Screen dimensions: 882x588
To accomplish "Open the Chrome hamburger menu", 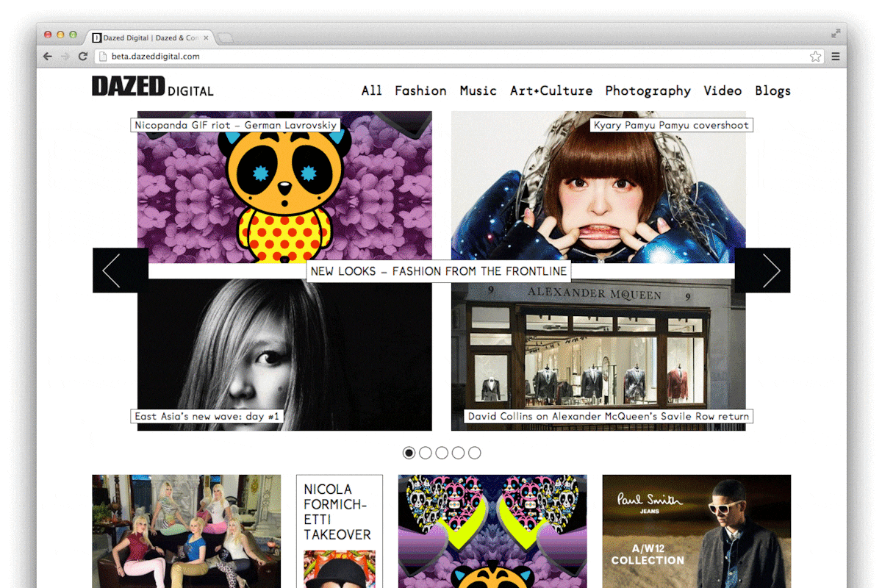I will pyautogui.click(x=836, y=57).
